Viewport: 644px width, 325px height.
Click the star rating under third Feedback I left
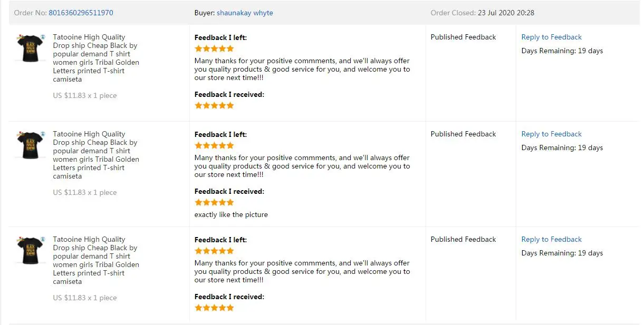(214, 251)
